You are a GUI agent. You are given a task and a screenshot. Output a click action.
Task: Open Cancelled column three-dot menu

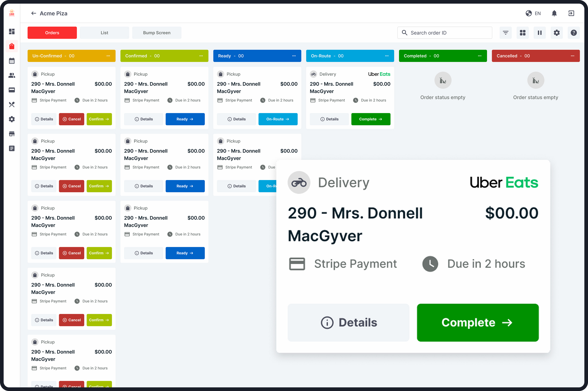[572, 56]
